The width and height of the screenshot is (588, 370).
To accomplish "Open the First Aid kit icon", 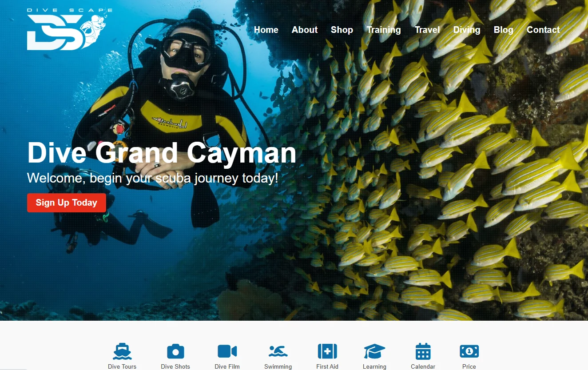I will [x=327, y=351].
